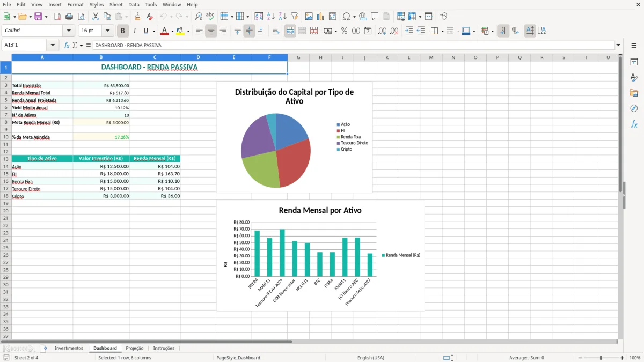Toggle Italic formatting
644x362 pixels.
pos(134,31)
